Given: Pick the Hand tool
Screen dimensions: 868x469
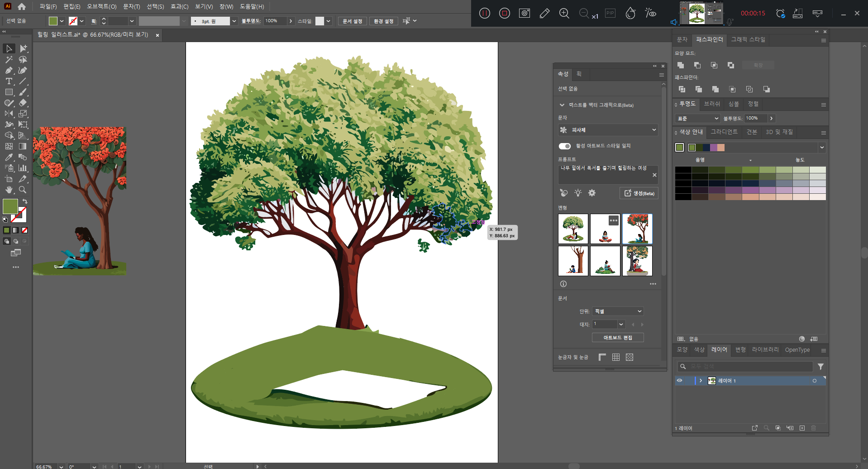Looking at the screenshot, I should (9, 190).
